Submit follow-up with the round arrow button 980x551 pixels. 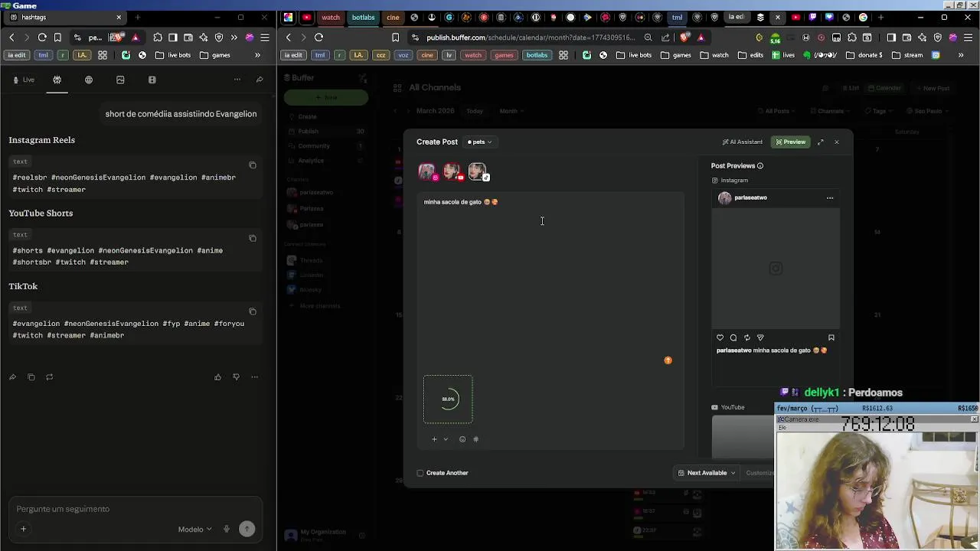pyautogui.click(x=247, y=529)
